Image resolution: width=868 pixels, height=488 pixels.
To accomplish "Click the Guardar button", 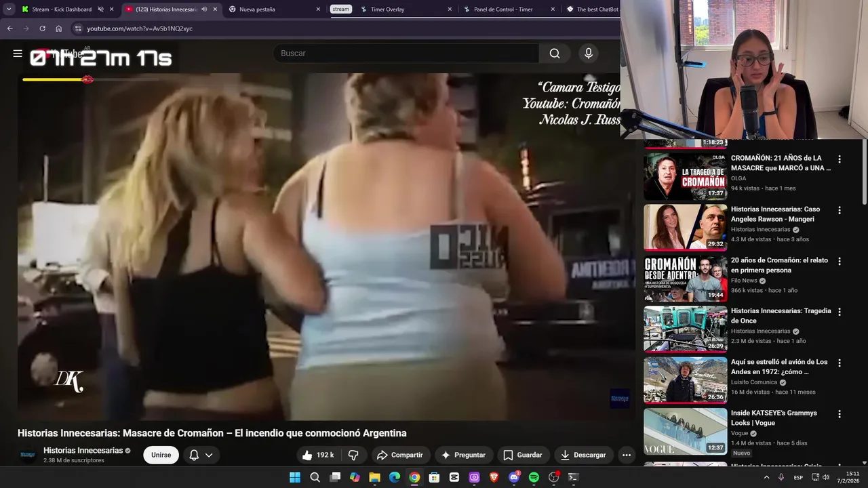I will [x=523, y=455].
